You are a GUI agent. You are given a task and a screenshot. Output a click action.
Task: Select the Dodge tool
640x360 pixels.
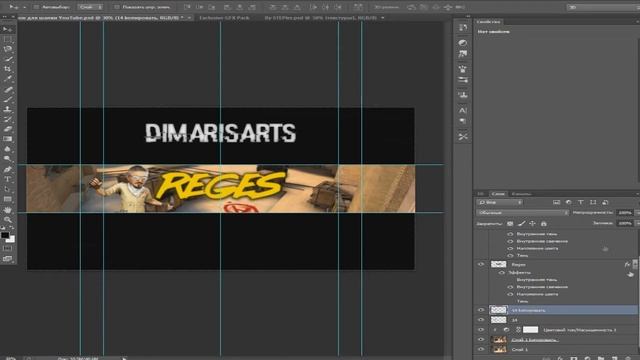pyautogui.click(x=8, y=159)
